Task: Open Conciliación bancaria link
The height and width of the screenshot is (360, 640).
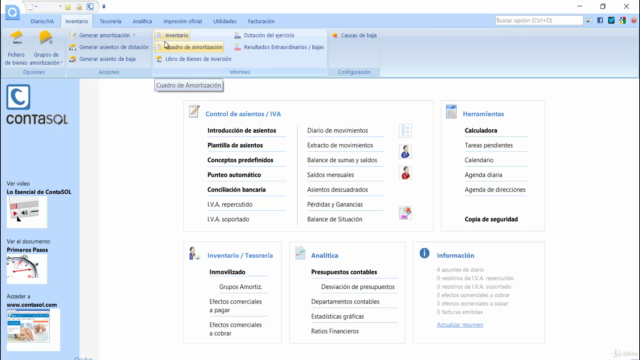Action: pos(236,189)
